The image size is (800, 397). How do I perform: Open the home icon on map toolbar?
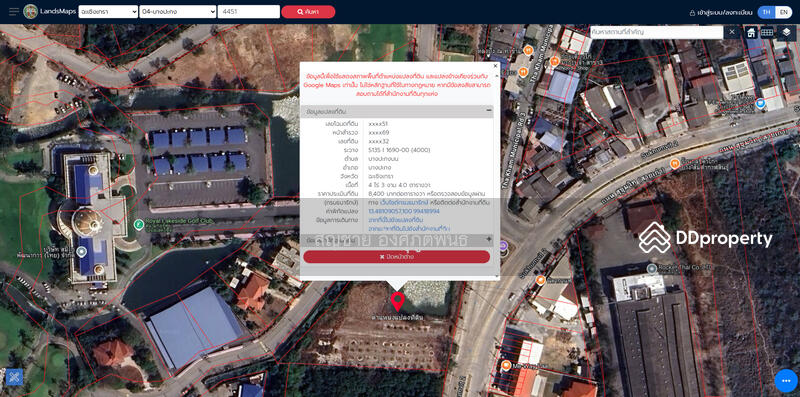(x=751, y=33)
